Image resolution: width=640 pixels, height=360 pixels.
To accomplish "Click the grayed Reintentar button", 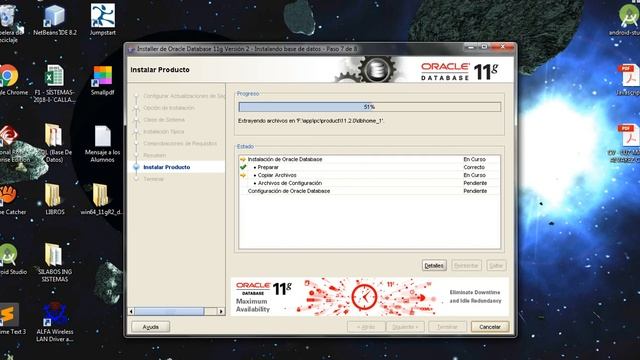I will (466, 265).
